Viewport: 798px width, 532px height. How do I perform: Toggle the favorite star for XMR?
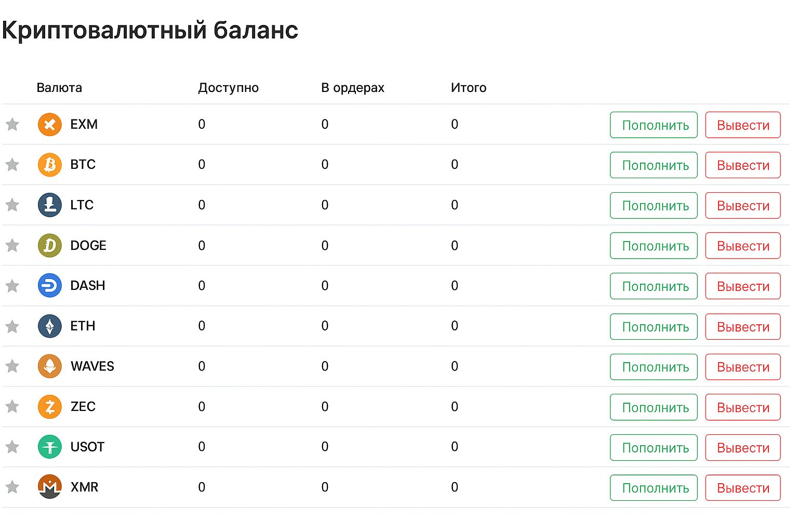(12, 487)
